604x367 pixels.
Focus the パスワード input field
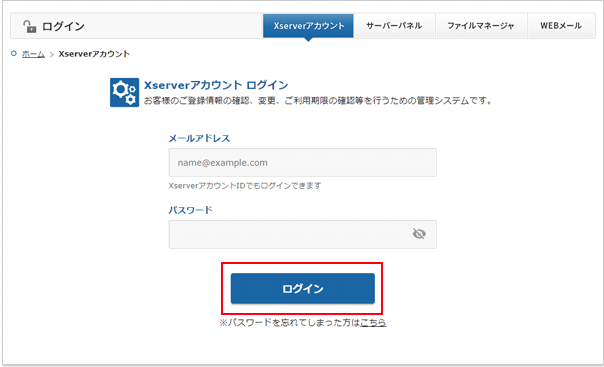click(303, 234)
